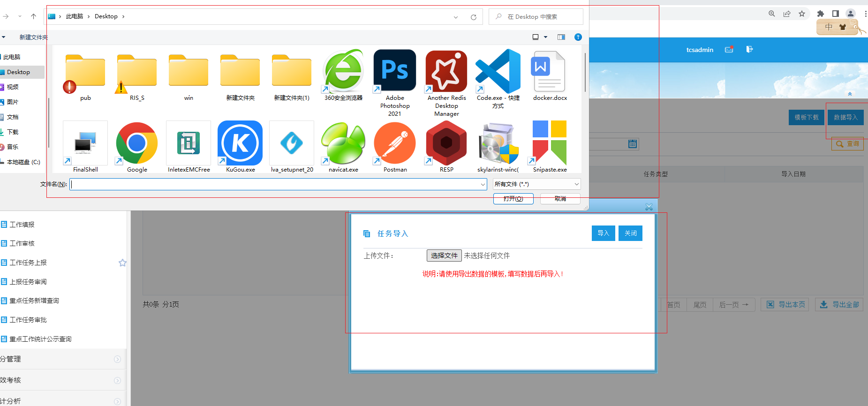868x406 pixels.
Task: Open the calendar date picker icon
Action: click(x=633, y=144)
